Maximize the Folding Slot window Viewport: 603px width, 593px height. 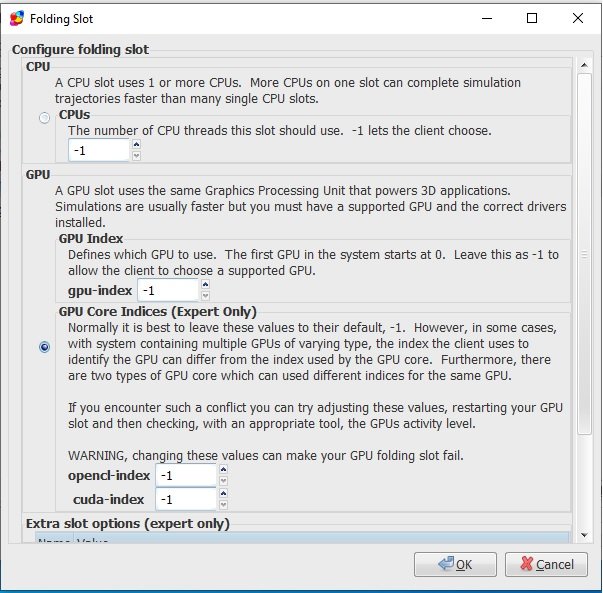click(532, 18)
